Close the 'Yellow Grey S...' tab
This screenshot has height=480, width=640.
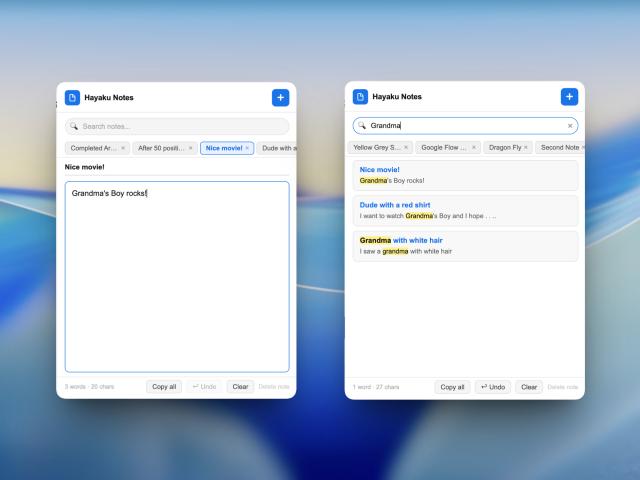[406, 147]
